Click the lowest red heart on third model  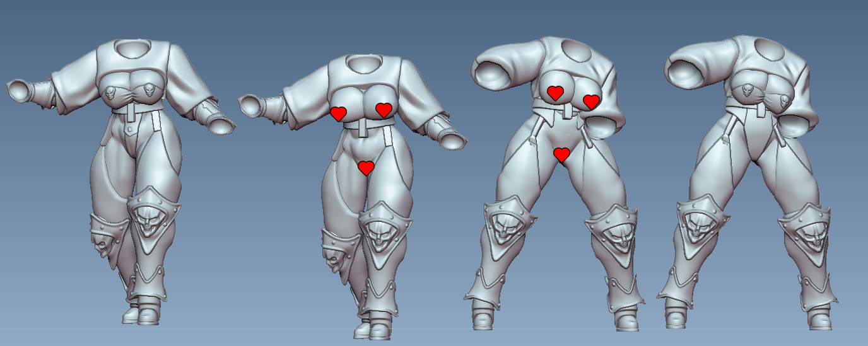pos(561,154)
